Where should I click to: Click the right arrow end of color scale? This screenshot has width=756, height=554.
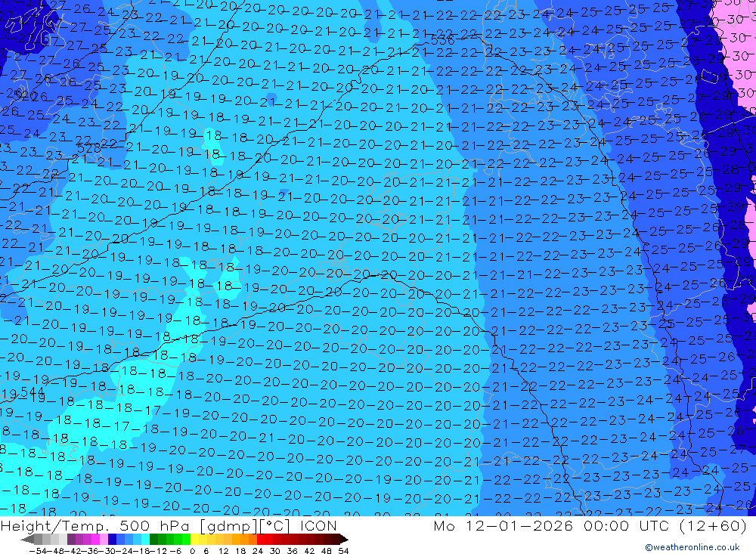click(344, 540)
